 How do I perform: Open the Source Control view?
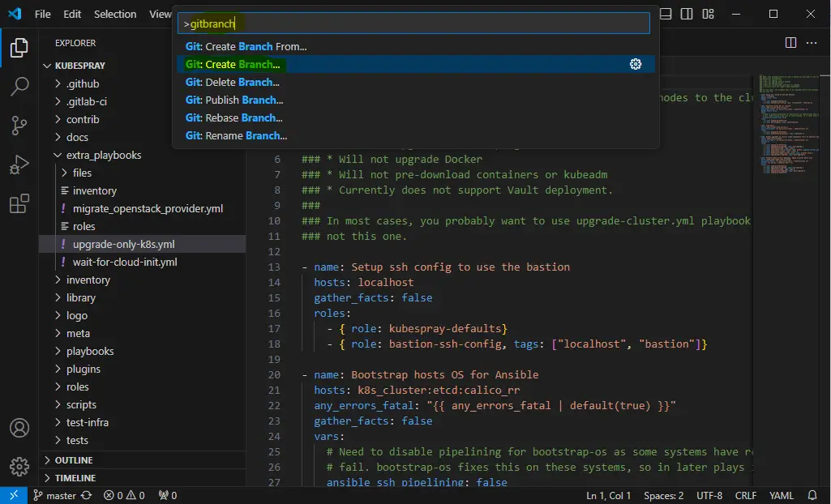[x=19, y=126]
